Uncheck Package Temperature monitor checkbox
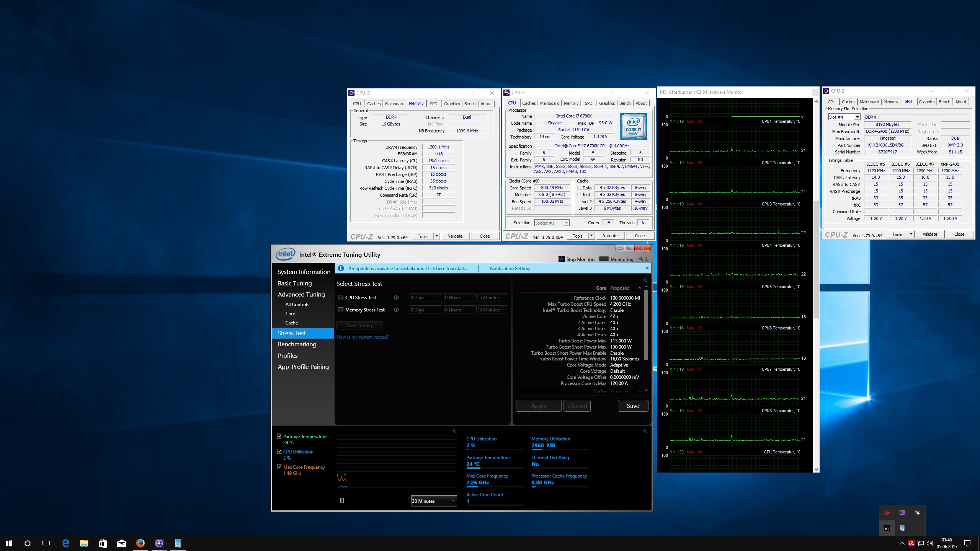 click(279, 436)
